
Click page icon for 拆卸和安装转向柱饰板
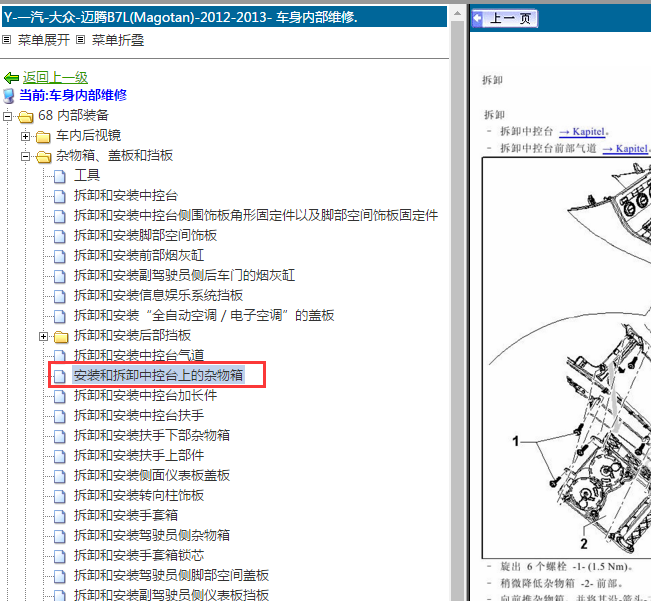click(60, 496)
